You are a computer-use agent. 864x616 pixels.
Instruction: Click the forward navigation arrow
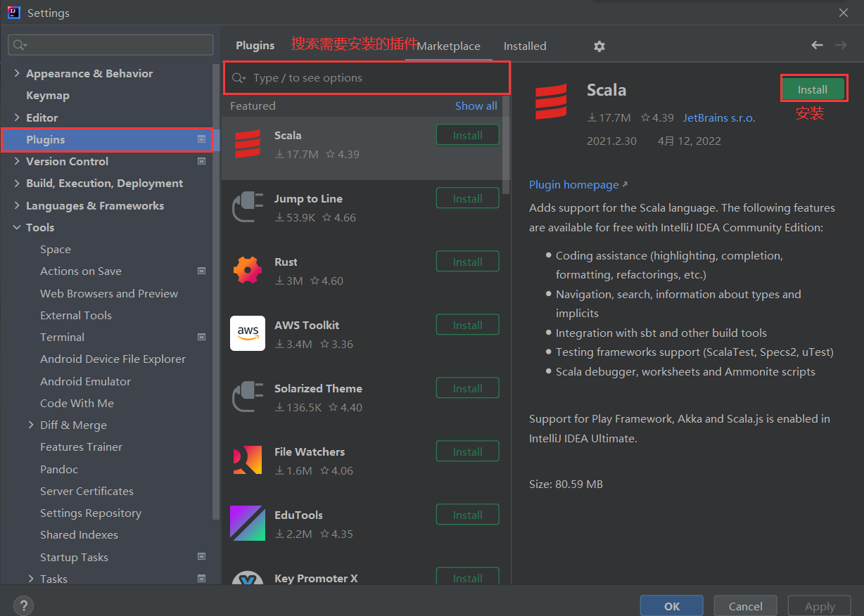click(841, 45)
